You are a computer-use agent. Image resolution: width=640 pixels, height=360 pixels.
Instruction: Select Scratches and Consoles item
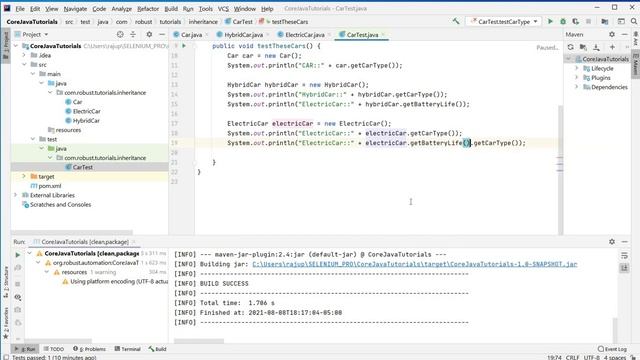coord(60,204)
